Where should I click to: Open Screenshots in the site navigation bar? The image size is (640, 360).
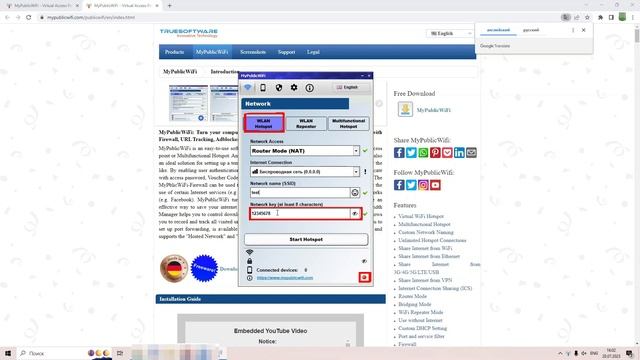(253, 52)
